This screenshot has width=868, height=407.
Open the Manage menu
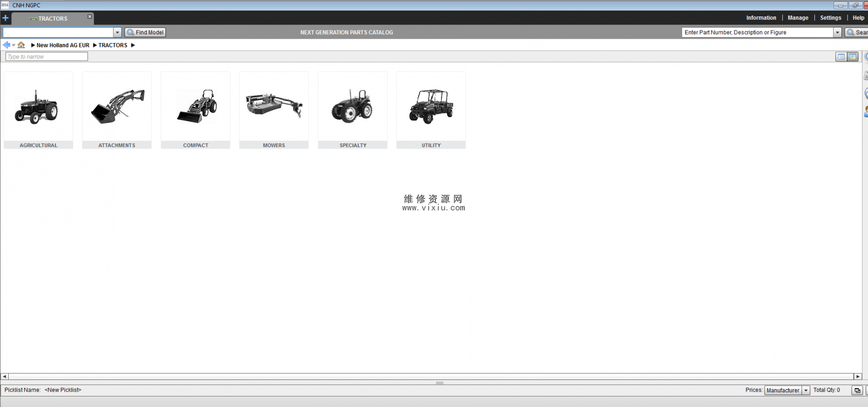coord(798,18)
